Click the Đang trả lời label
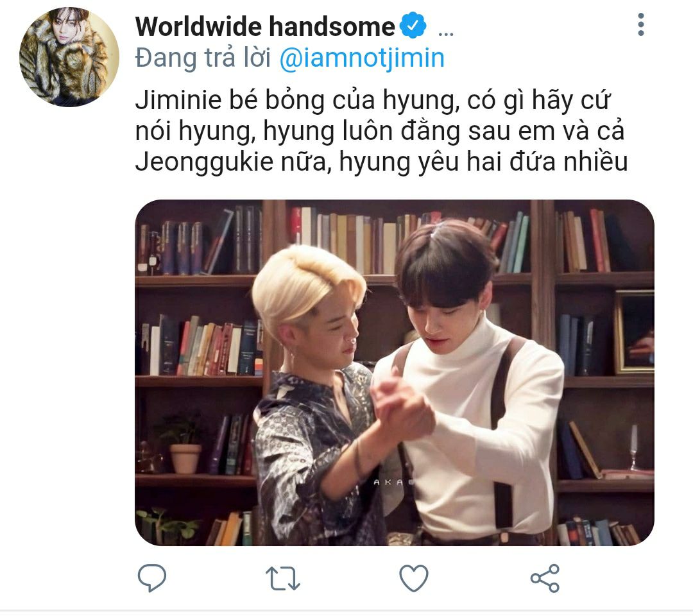The image size is (693, 616). point(203,58)
